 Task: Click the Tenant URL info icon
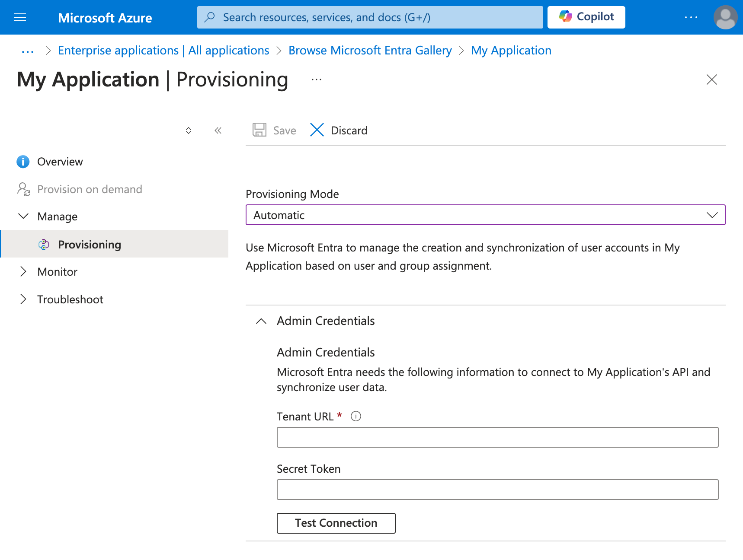click(356, 416)
